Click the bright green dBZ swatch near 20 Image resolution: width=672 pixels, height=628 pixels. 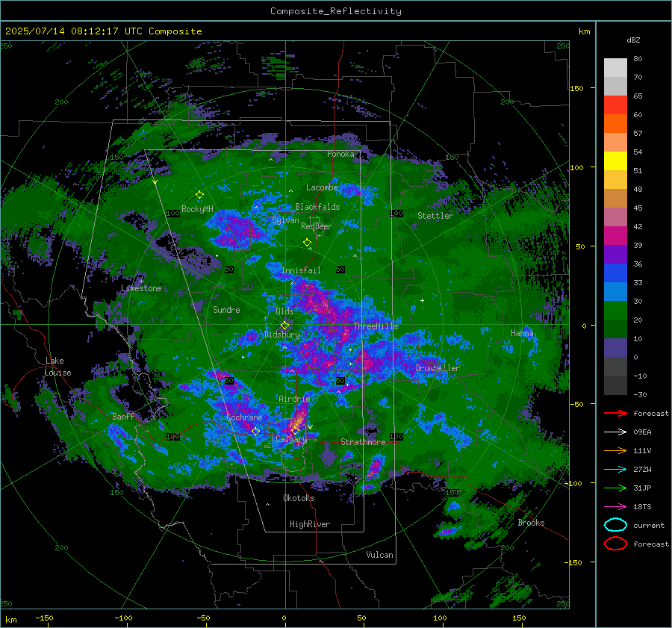click(x=615, y=311)
